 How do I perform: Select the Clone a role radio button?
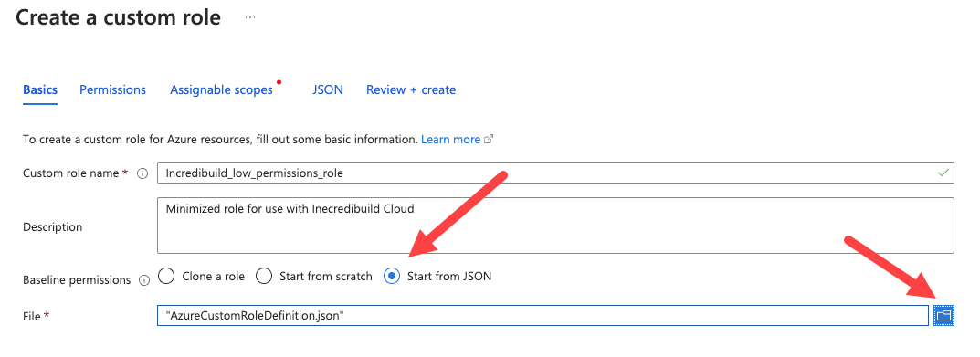click(x=165, y=276)
